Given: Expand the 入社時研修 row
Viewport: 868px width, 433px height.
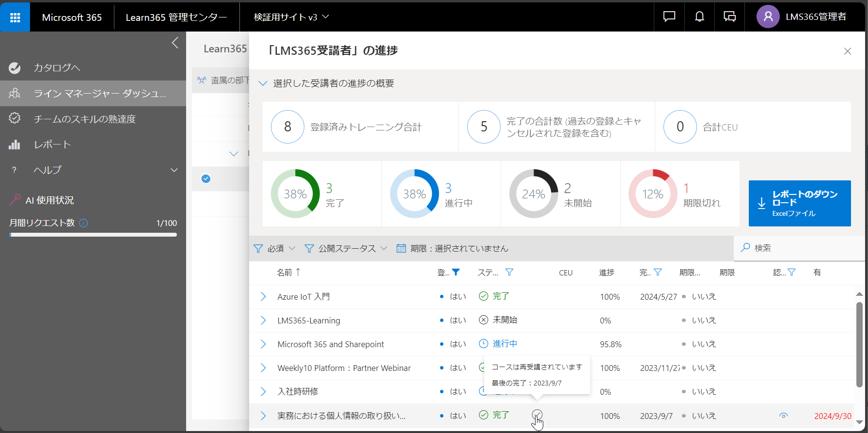Looking at the screenshot, I should pos(263,391).
